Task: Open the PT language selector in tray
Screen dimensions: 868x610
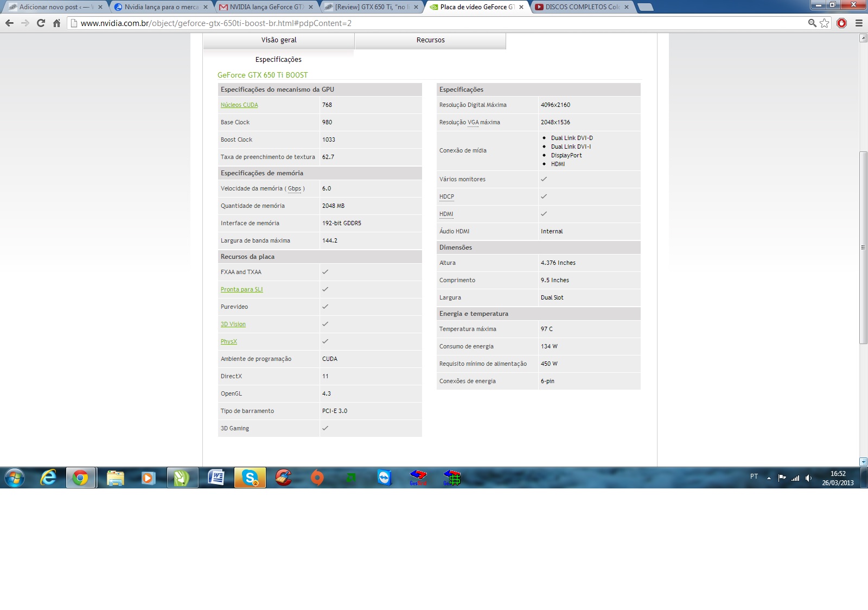Action: click(754, 476)
